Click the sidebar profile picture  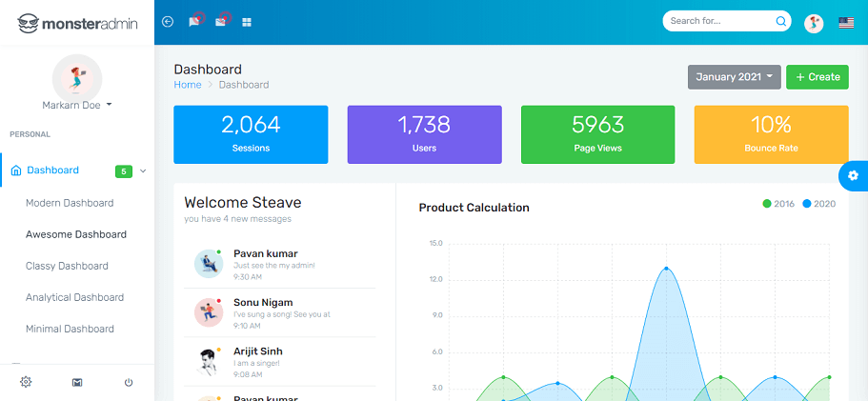coord(77,78)
